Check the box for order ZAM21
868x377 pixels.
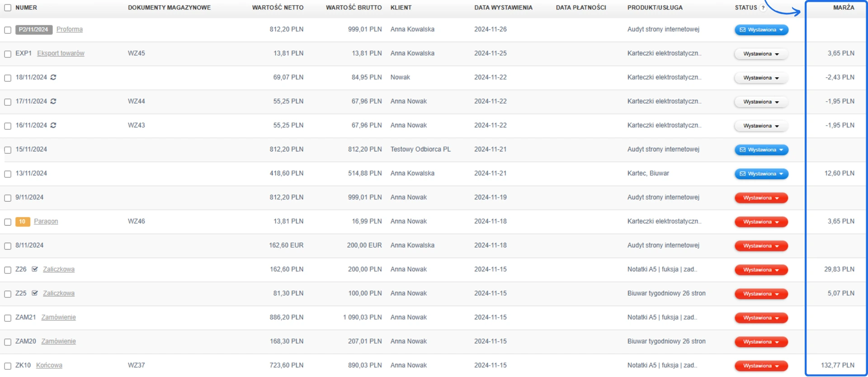point(8,318)
